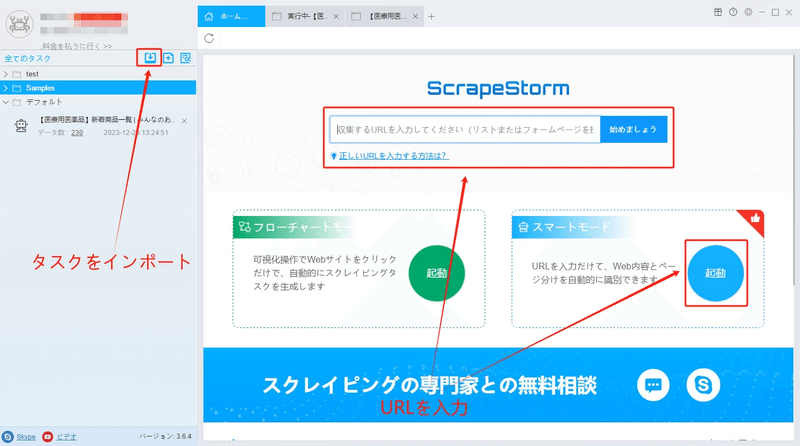800x446 pixels.
Task: Click the ScrapeStorm logo title
Action: click(x=498, y=89)
